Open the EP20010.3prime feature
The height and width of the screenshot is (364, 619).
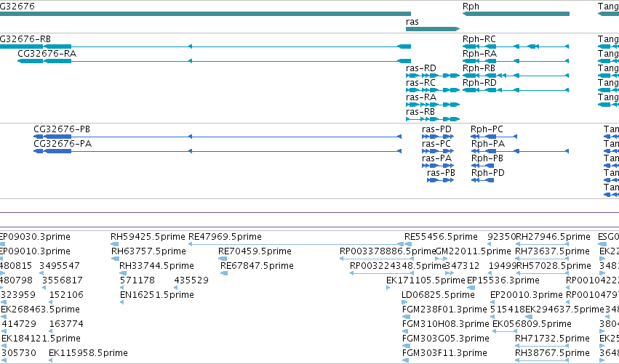[x=526, y=296]
